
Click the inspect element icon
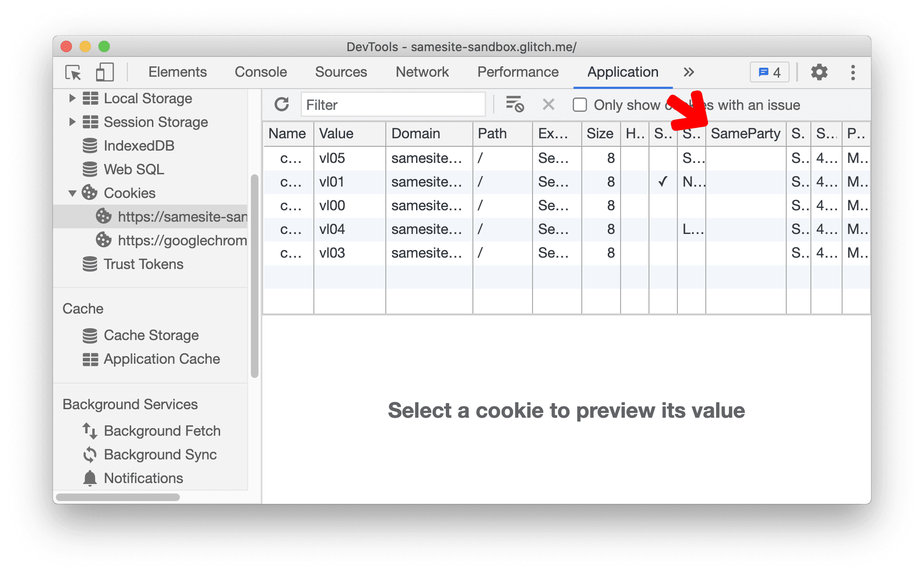(x=73, y=72)
